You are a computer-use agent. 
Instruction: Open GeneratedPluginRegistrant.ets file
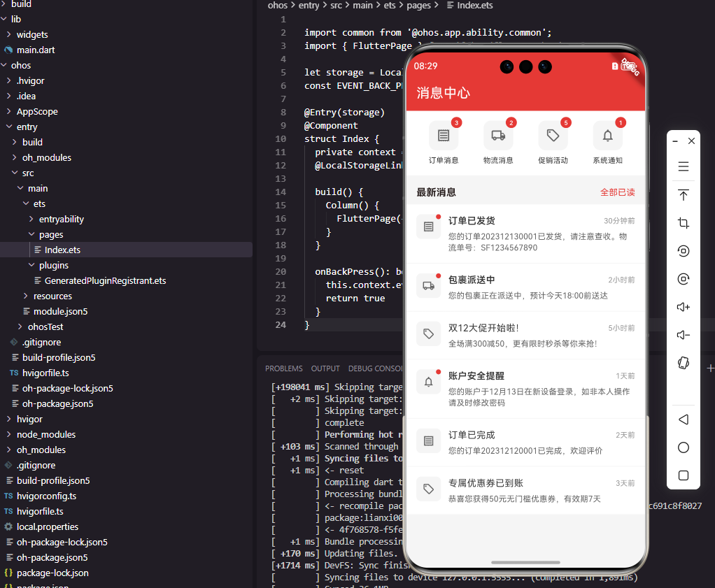106,281
